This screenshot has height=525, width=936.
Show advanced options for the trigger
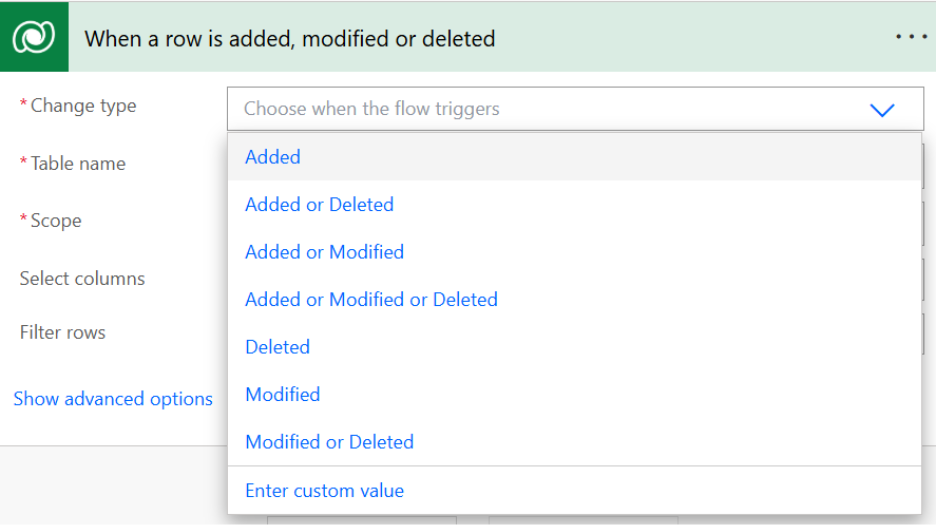coord(113,399)
